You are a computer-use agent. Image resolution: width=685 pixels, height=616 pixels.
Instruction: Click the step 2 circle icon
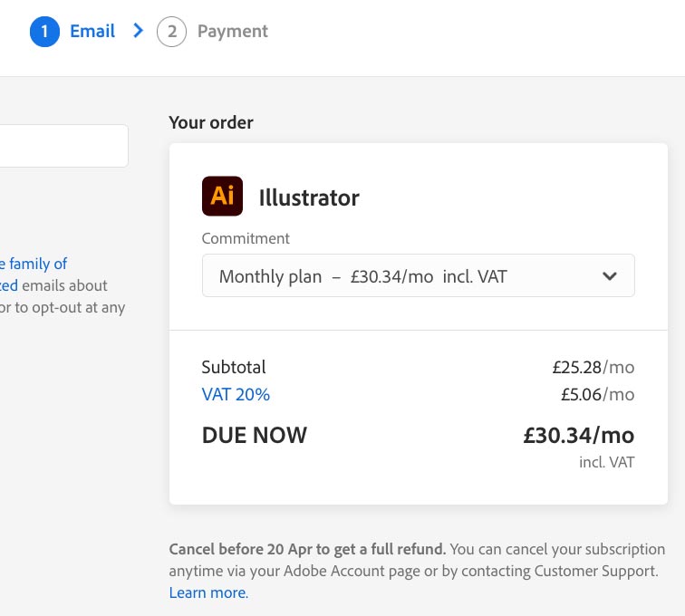click(x=171, y=32)
